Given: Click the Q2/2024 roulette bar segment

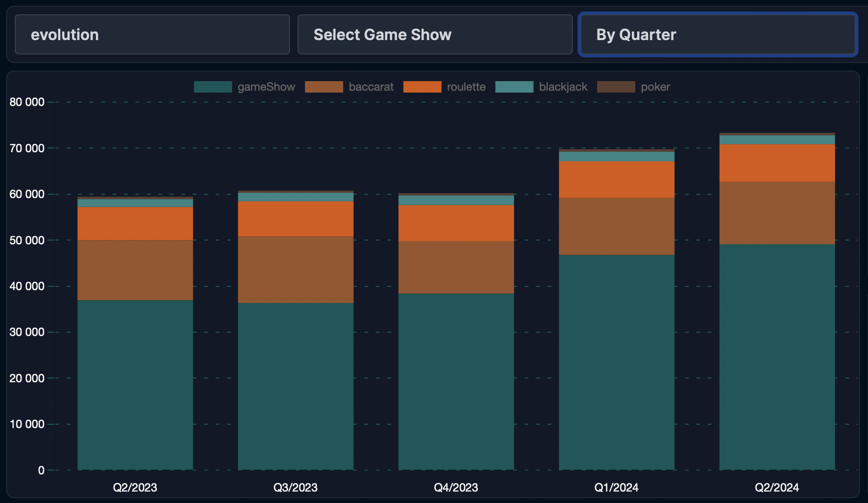Looking at the screenshot, I should click(x=777, y=163).
